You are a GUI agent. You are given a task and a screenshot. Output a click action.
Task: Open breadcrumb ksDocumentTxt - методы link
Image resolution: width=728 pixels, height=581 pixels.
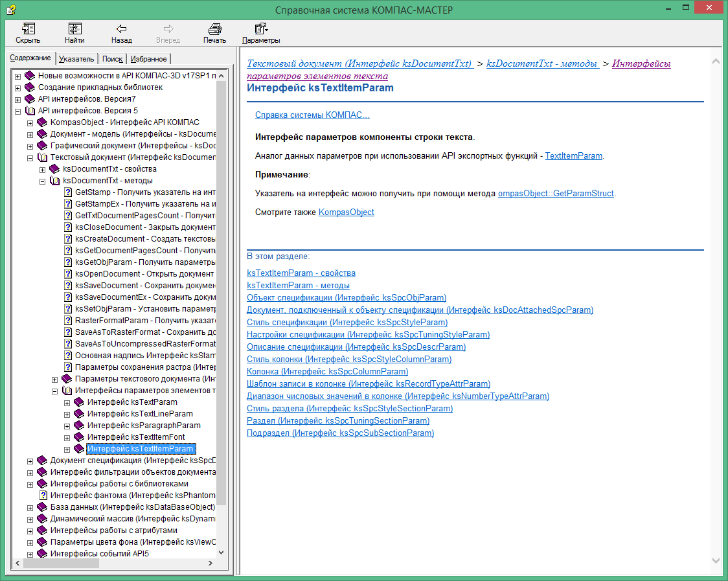542,63
